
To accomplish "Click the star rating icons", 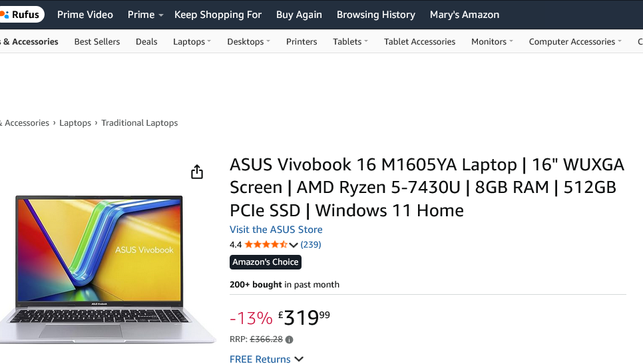I will 266,245.
